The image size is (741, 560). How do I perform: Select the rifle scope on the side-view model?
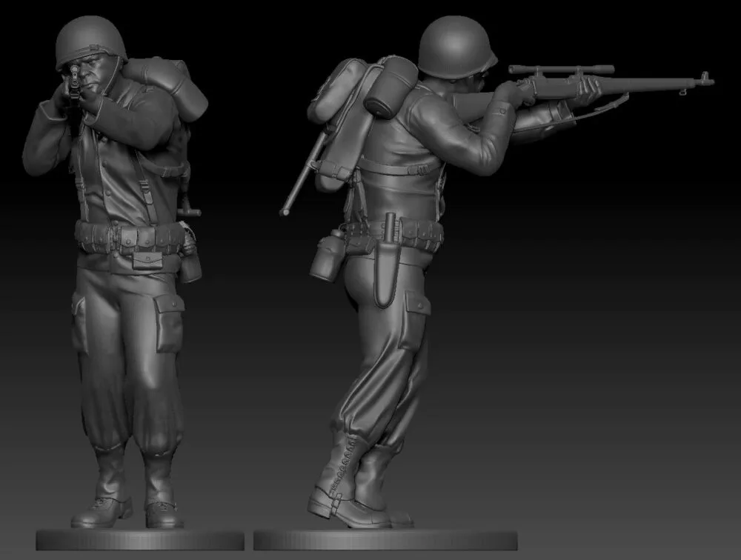561,70
